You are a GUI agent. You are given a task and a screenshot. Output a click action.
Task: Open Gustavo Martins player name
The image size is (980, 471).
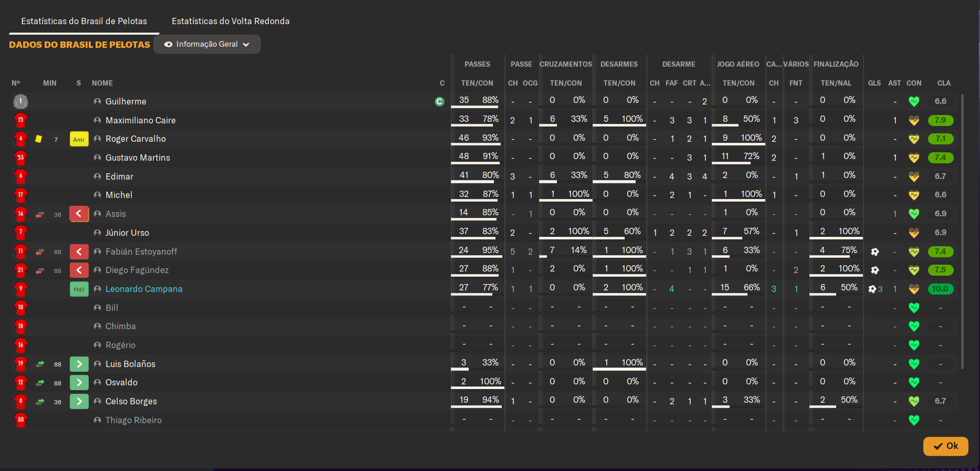tap(138, 158)
